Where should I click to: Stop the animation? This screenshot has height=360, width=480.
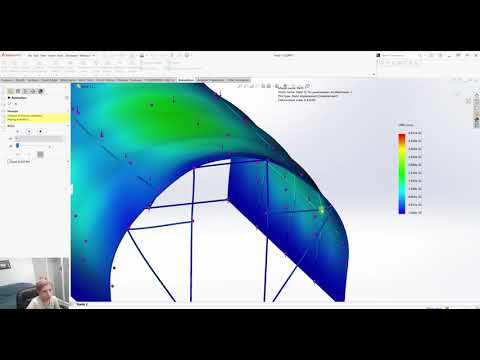tap(41, 132)
